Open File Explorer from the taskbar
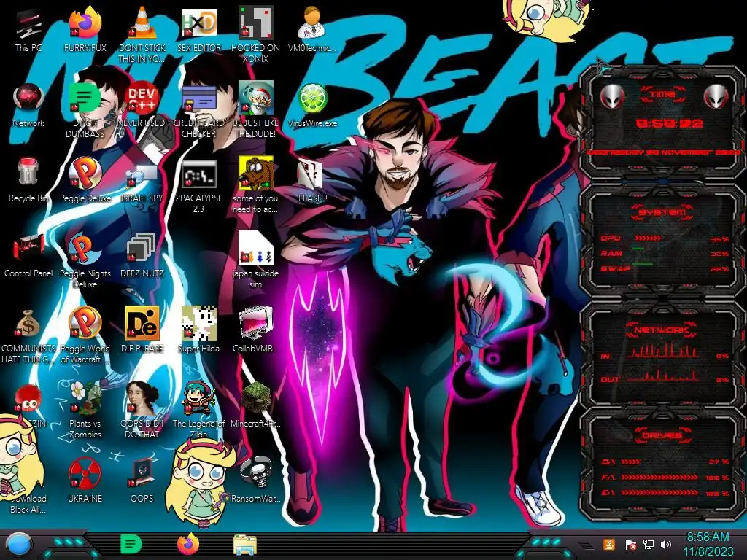 pyautogui.click(x=245, y=545)
